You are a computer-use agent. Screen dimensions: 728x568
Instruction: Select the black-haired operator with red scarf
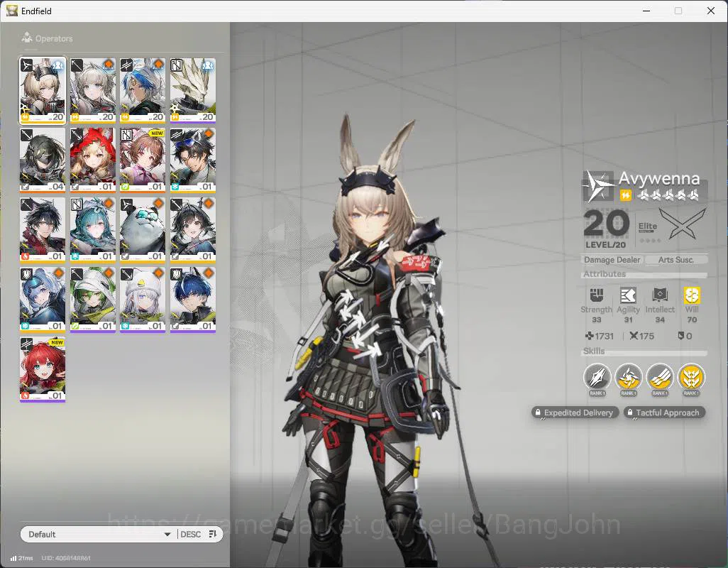tap(43, 230)
